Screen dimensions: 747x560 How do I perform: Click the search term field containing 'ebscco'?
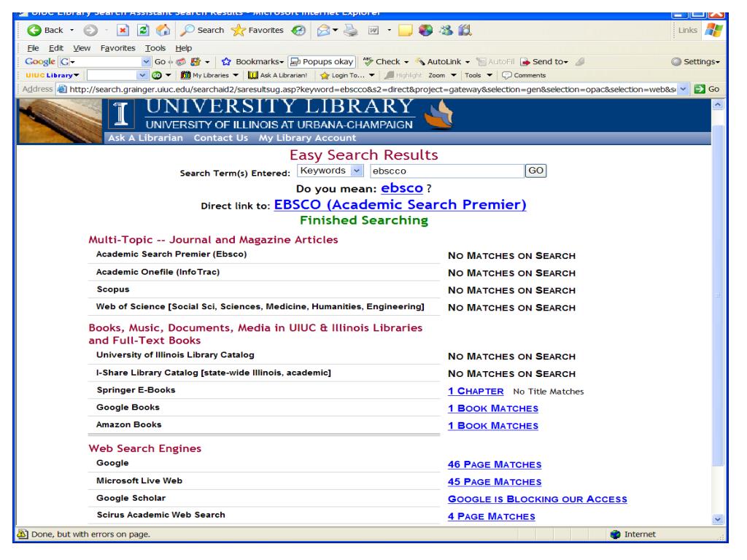[447, 171]
